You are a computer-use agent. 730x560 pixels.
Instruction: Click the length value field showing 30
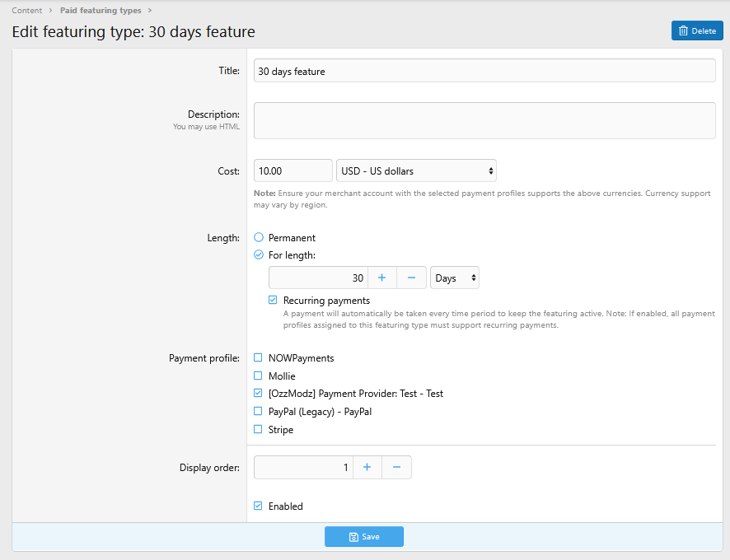318,278
